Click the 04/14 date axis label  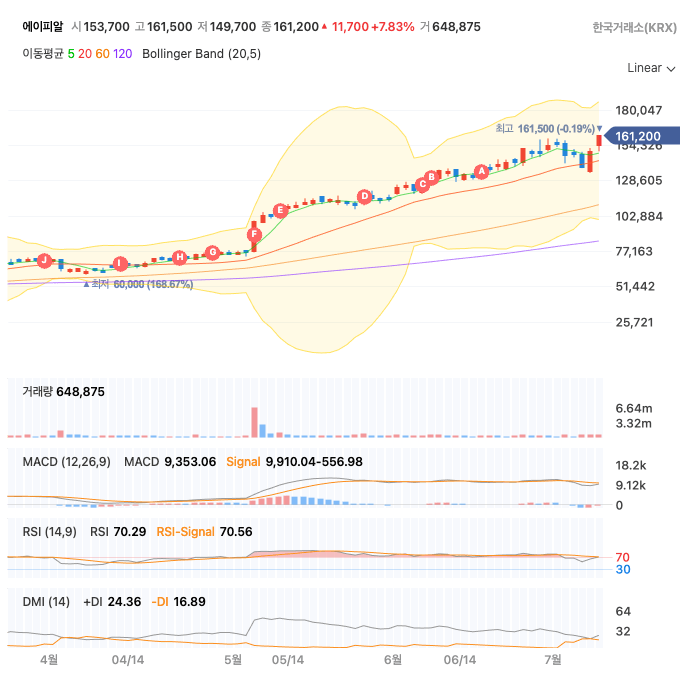[x=128, y=660]
